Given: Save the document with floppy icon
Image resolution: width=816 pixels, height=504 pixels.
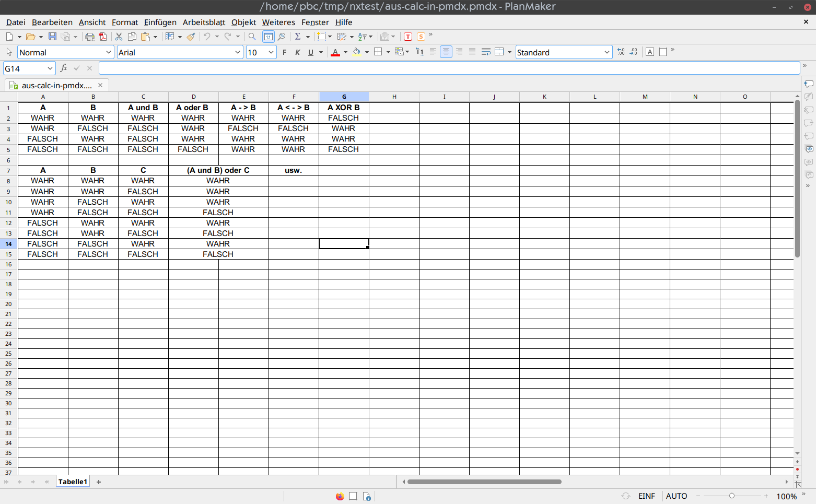Looking at the screenshot, I should click(x=52, y=37).
